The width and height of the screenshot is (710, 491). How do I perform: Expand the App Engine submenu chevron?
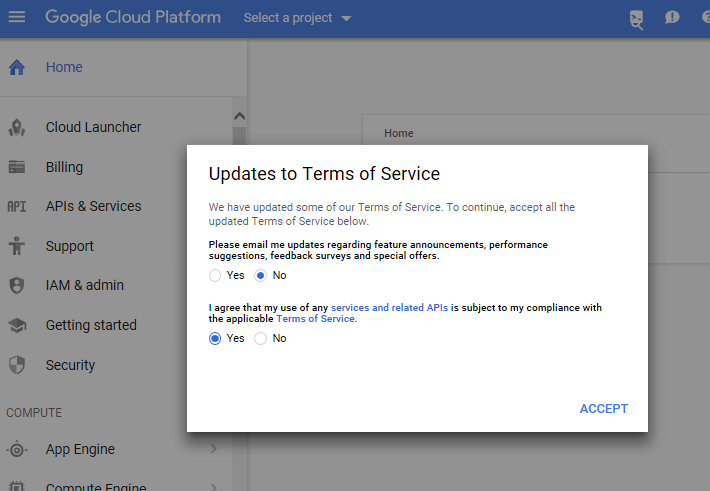click(214, 449)
